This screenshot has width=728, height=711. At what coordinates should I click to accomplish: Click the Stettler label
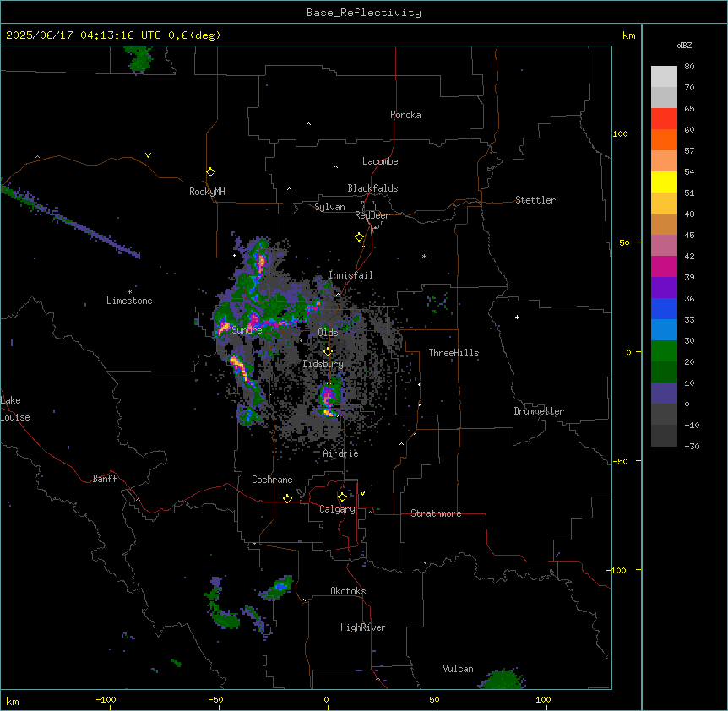(535, 200)
